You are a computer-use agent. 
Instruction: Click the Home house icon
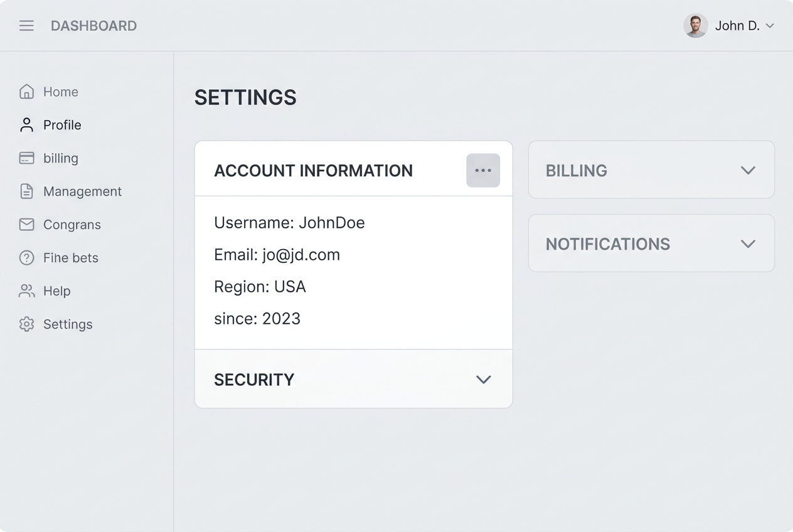[26, 92]
